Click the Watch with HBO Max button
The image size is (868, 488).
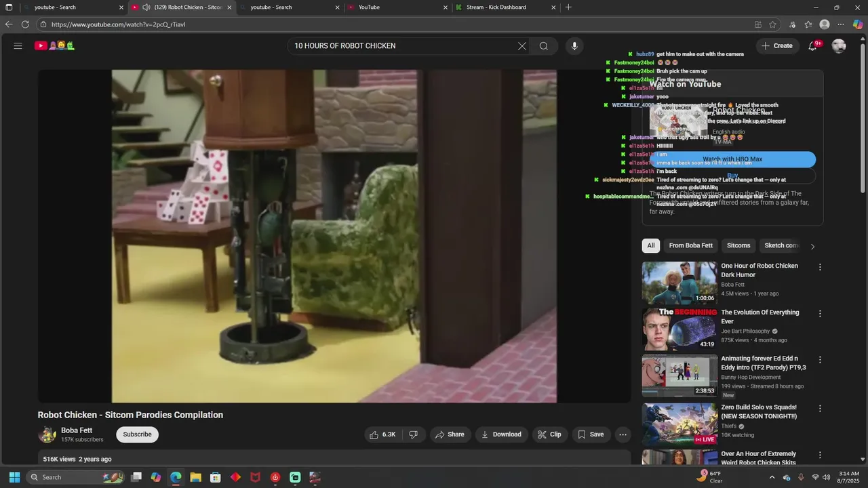pyautogui.click(x=732, y=159)
